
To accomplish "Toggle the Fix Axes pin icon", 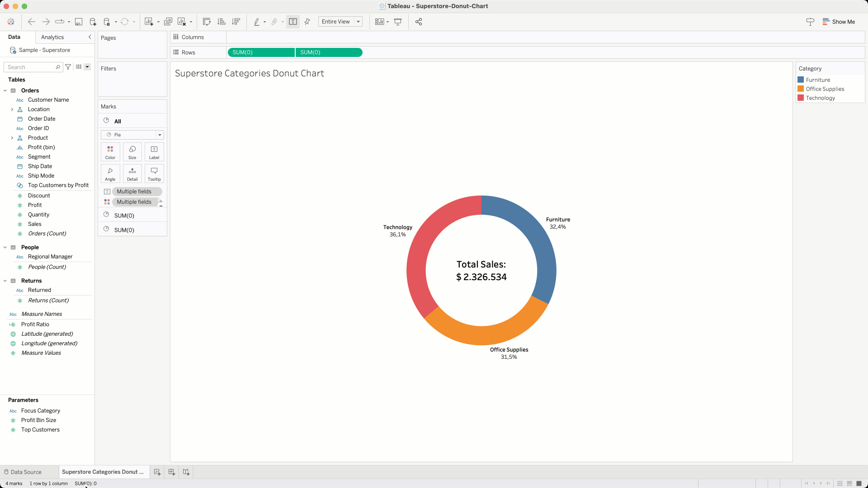I will tap(307, 22).
